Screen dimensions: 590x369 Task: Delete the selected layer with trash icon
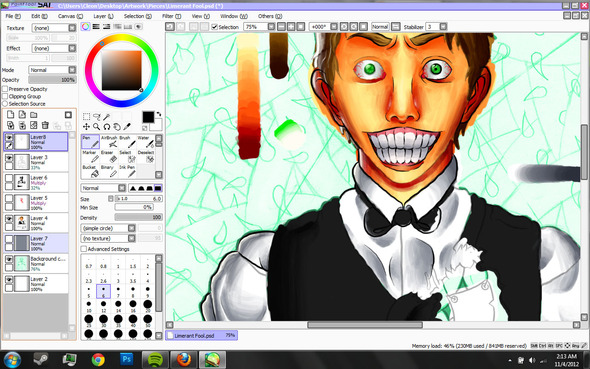coord(45,125)
